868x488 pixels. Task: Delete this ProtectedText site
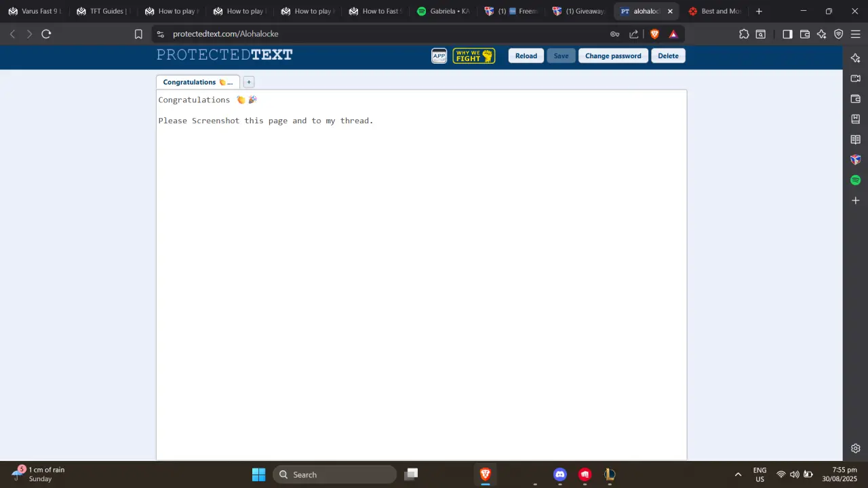pos(668,56)
